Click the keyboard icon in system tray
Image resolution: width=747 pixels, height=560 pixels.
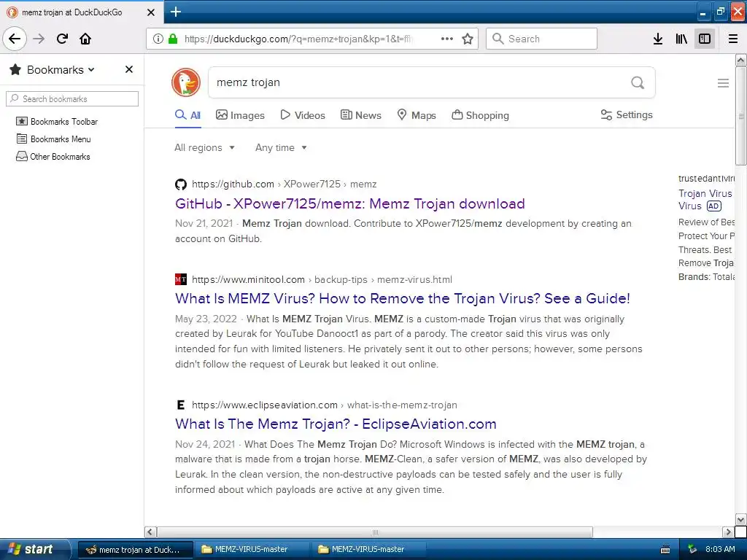pyautogui.click(x=665, y=550)
